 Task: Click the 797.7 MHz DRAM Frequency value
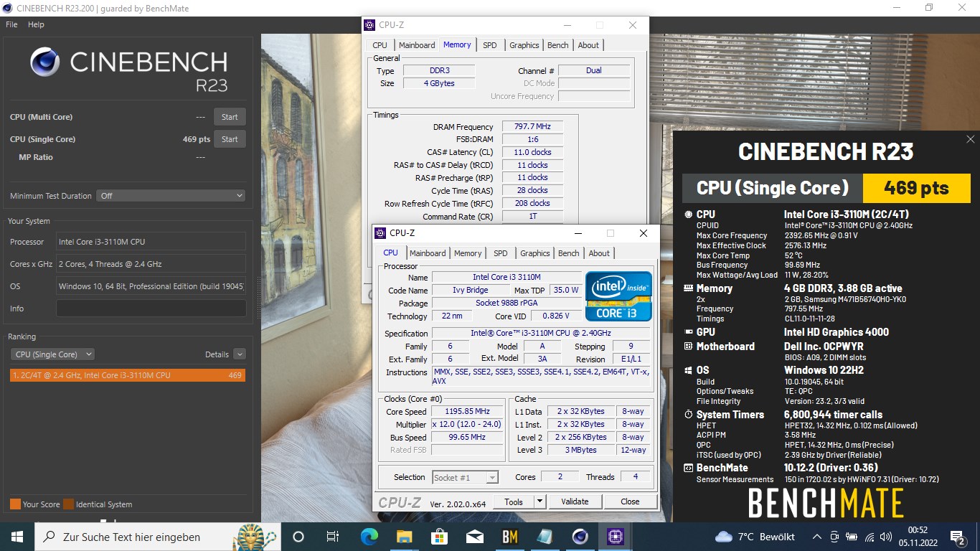coord(532,126)
